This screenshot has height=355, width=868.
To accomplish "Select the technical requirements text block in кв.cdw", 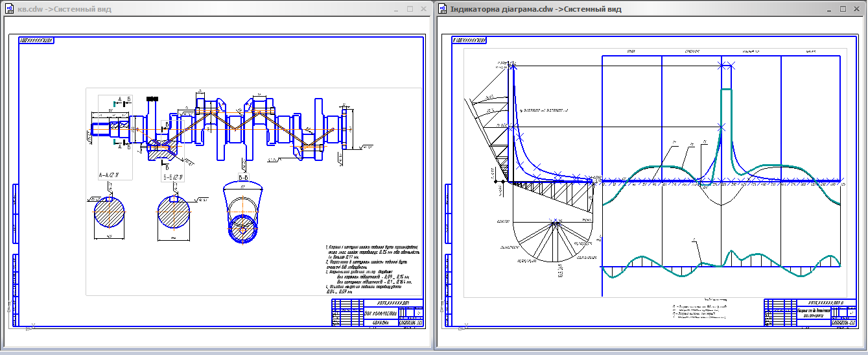I will [371, 269].
